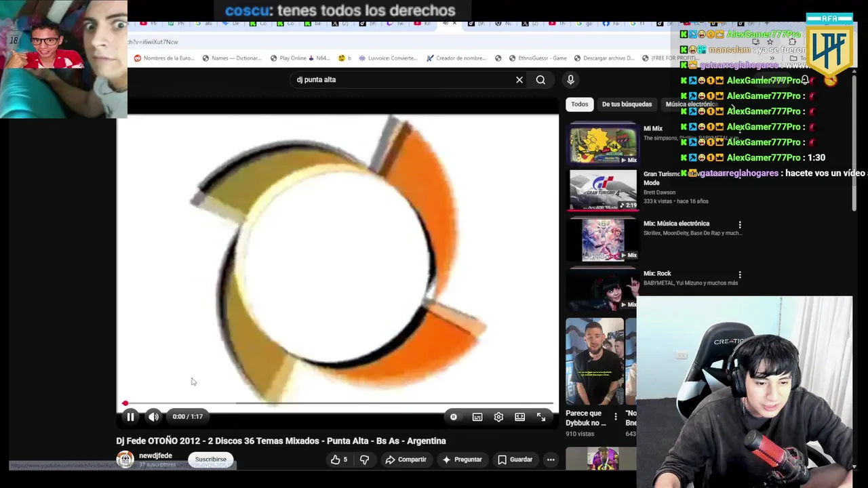Click the browser address bar URL

point(153,42)
